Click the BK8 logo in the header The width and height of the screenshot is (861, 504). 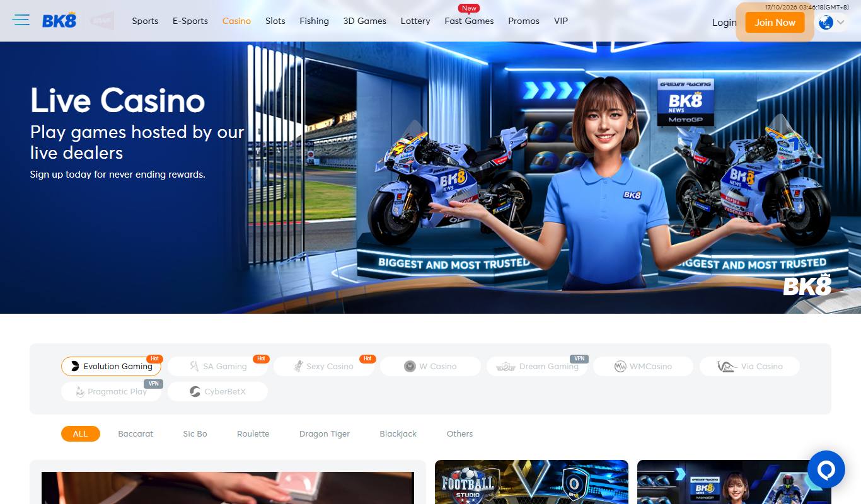59,21
